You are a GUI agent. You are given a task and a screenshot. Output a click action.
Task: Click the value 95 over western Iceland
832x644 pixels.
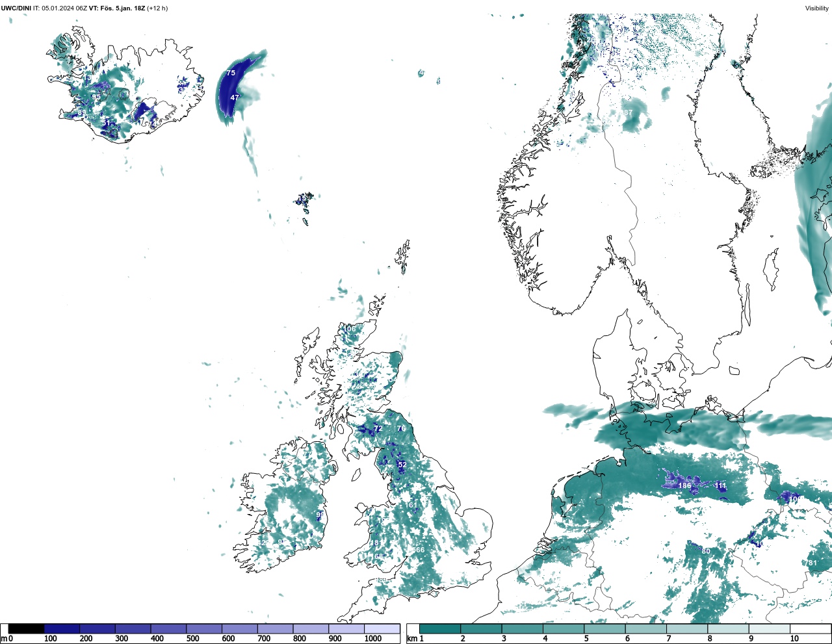pyautogui.click(x=96, y=97)
